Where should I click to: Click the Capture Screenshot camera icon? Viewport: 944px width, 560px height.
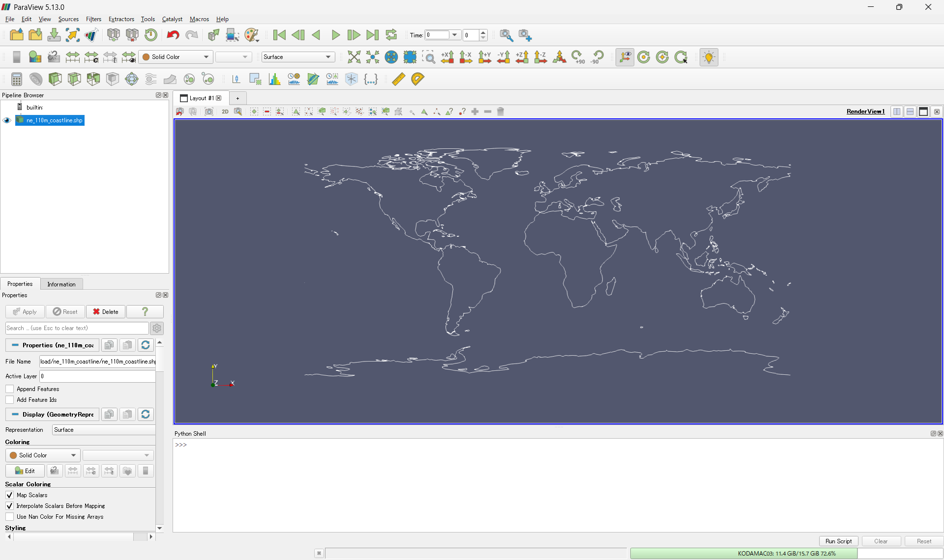(x=209, y=112)
